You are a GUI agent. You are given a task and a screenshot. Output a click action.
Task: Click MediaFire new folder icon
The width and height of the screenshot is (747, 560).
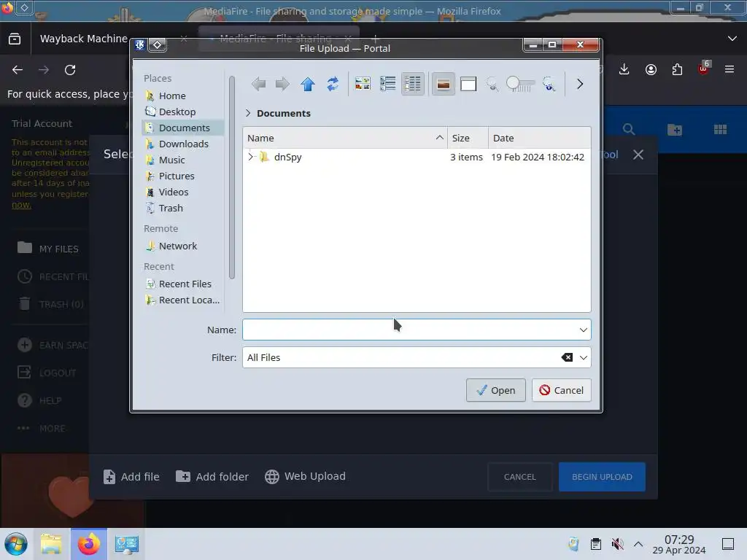pyautogui.click(x=674, y=129)
